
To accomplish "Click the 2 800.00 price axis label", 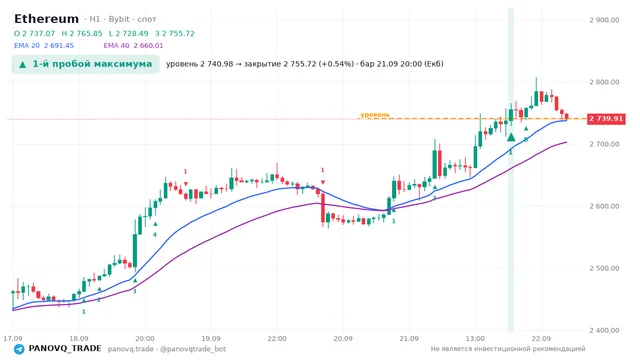I will [604, 82].
